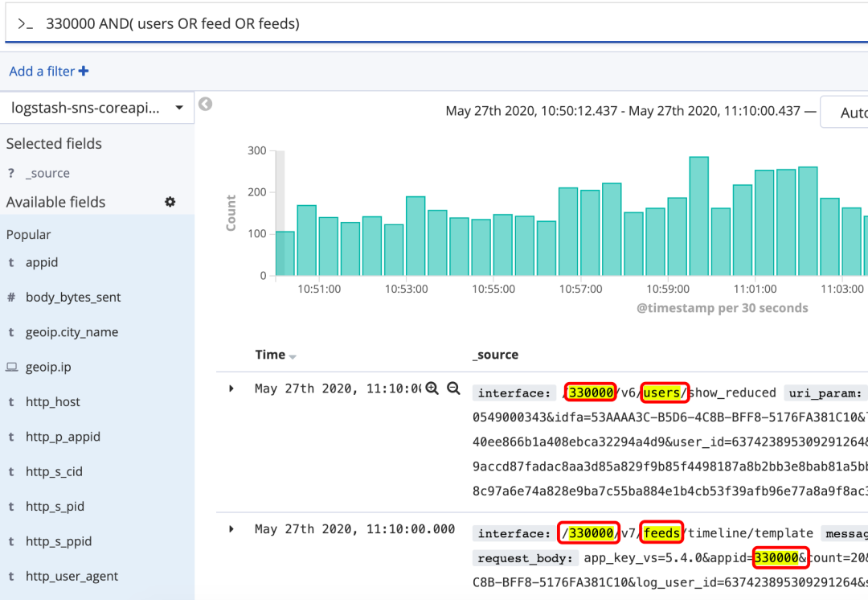868x600 pixels.
Task: Click the # icon beside body_bytes_sent
Action: pos(11,298)
